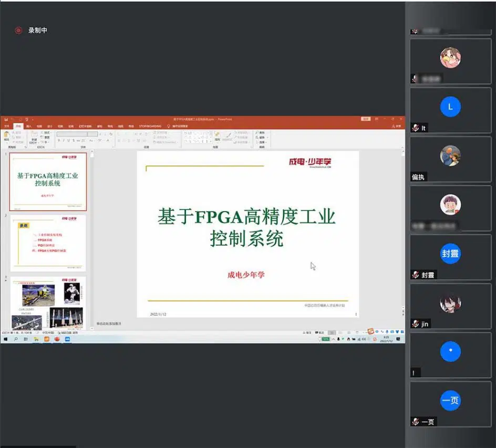Expand the slide layout dropdown arrow
The image size is (496, 448).
[x=51, y=132]
